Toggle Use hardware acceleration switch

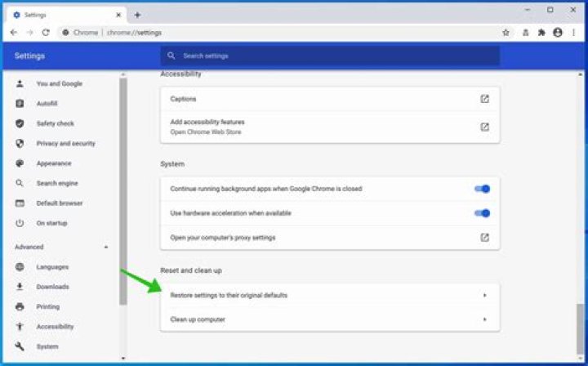[x=483, y=213]
